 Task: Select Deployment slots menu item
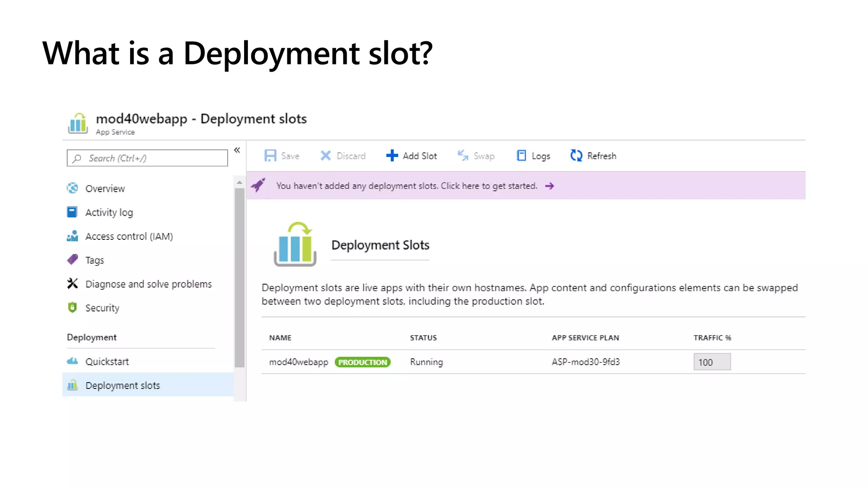pos(147,385)
